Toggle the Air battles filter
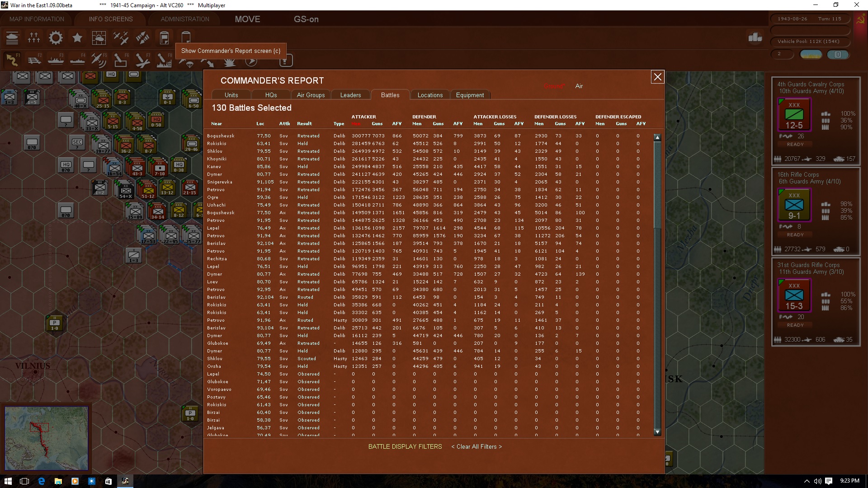The width and height of the screenshot is (868, 488). tap(579, 86)
